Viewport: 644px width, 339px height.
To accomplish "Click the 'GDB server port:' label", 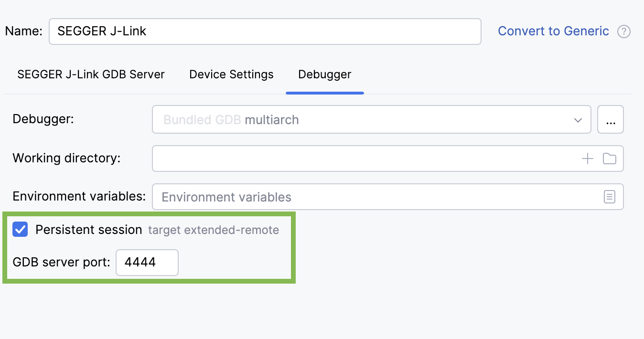I will pyautogui.click(x=61, y=262).
